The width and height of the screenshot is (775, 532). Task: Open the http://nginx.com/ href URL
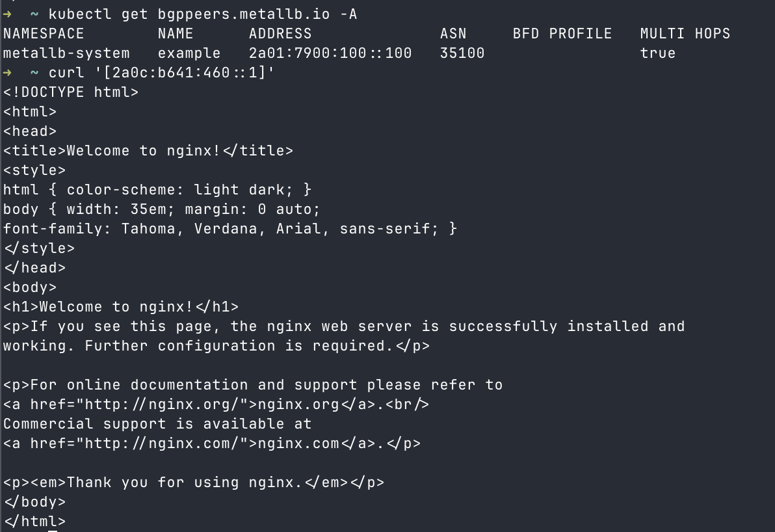pyautogui.click(x=163, y=444)
